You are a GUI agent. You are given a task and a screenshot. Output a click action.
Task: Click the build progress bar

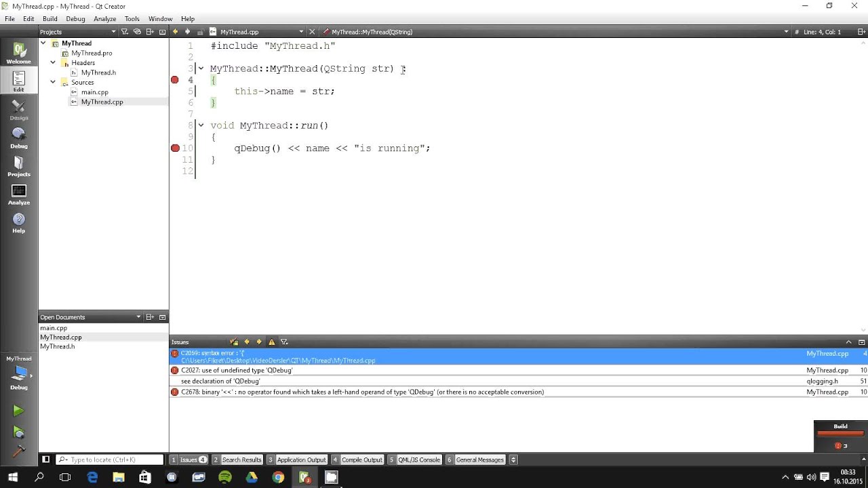[840, 434]
